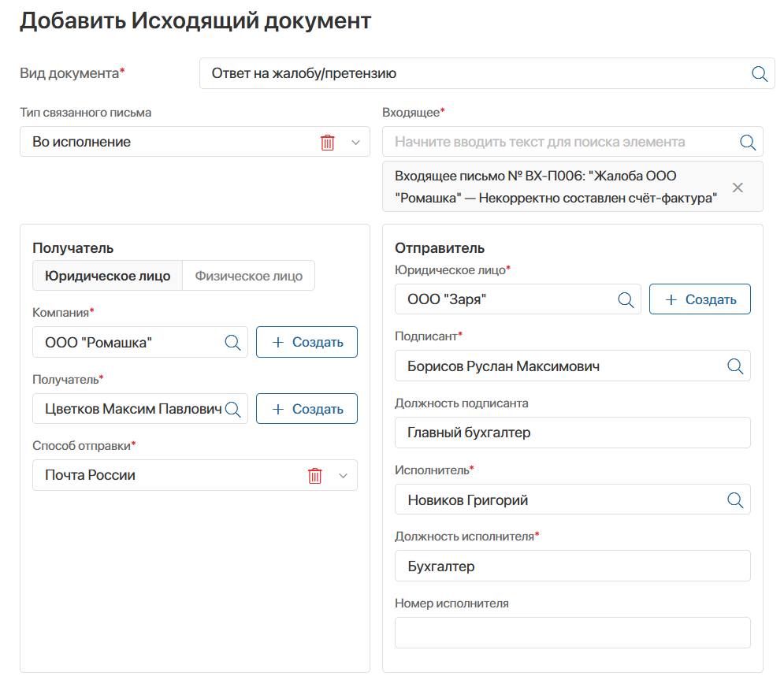Click the search icon in the Вид документа field

click(759, 73)
